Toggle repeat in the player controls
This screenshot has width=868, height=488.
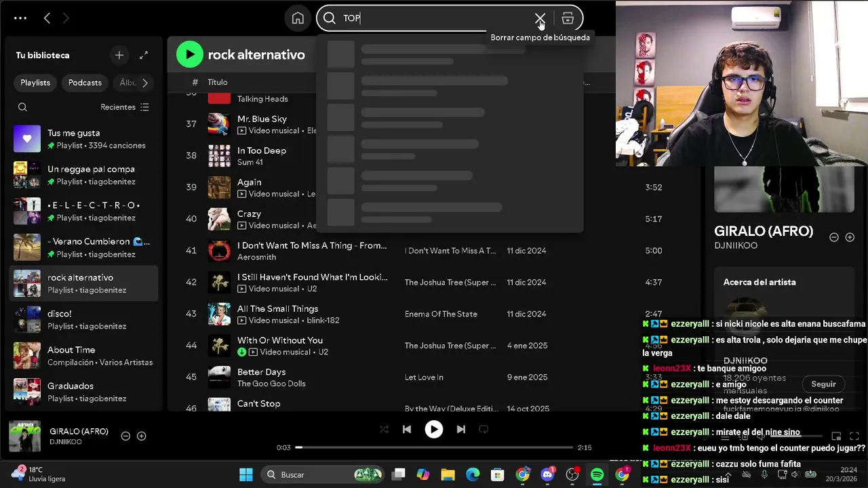point(484,429)
